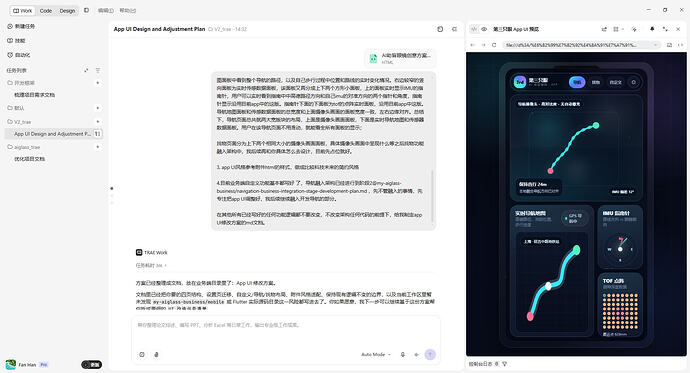
Task: Open the task history icon in chat header
Action: 440,29
